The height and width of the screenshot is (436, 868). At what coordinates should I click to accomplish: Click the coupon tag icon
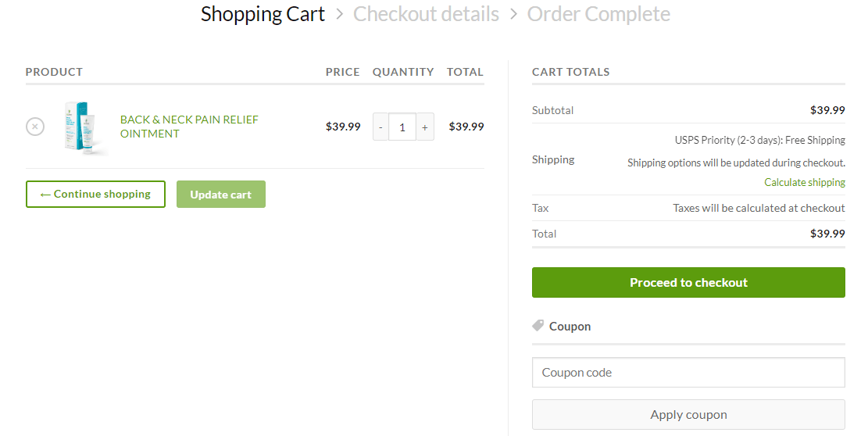pos(538,326)
